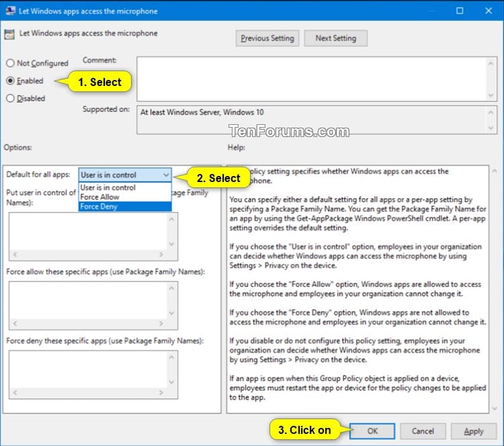Click inside the Comment text box
This screenshot has width=504, height=446.
(312, 79)
